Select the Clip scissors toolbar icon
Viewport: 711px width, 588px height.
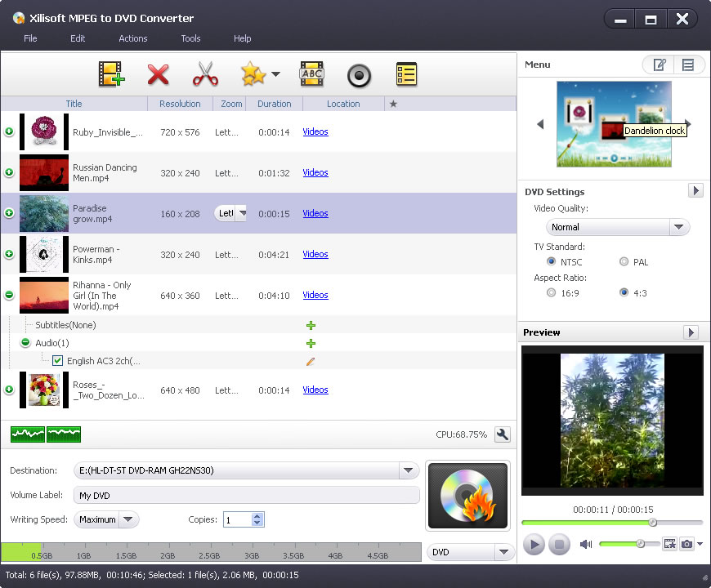(205, 73)
